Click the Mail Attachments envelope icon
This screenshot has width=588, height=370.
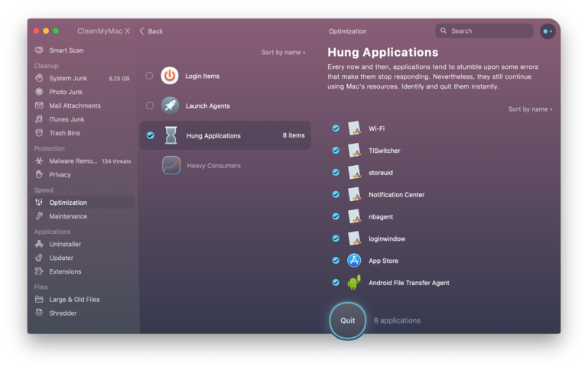pos(39,105)
